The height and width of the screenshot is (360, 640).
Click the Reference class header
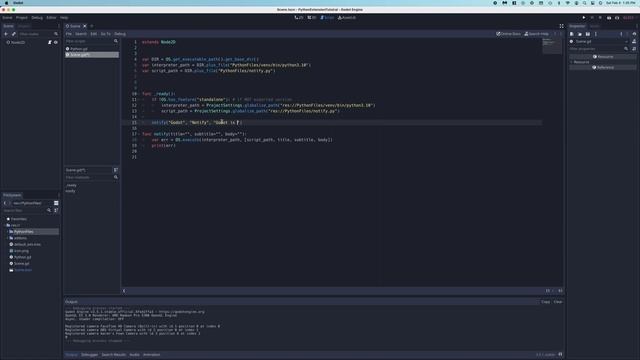(602, 67)
